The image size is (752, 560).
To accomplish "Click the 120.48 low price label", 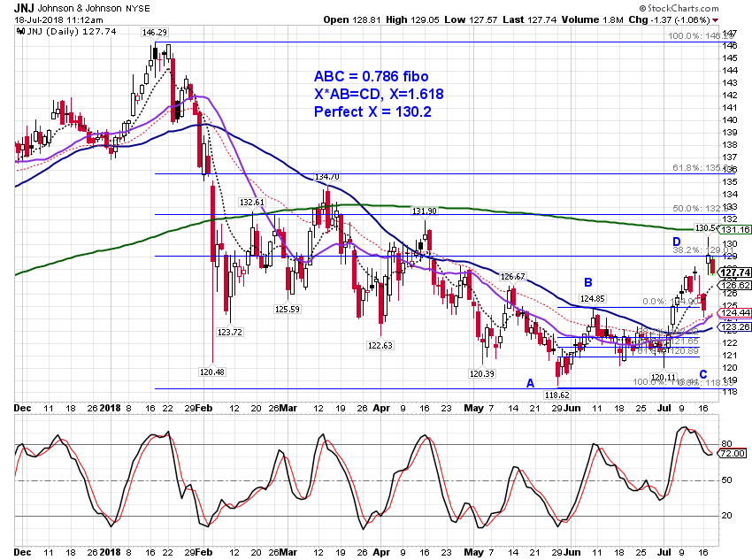I will pyautogui.click(x=212, y=372).
